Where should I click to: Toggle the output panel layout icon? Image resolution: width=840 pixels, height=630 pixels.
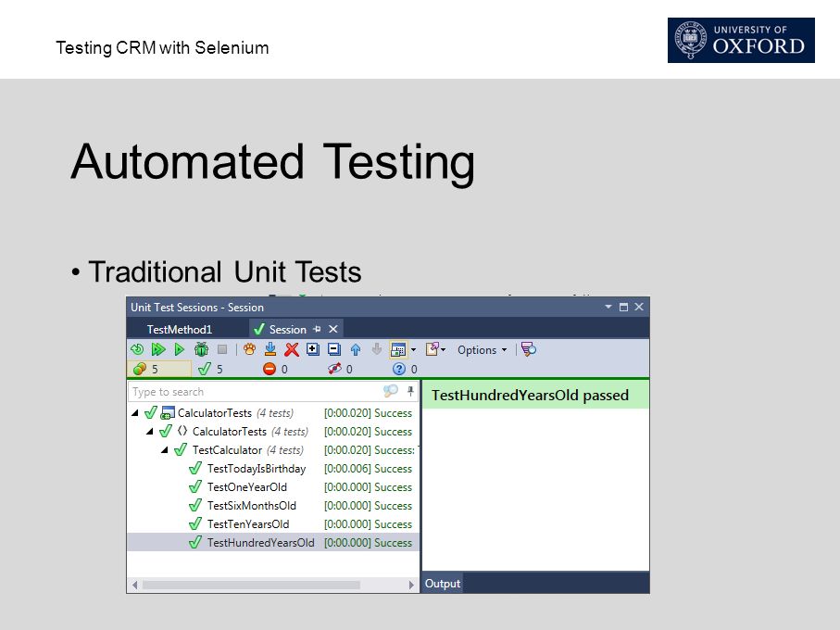398,350
